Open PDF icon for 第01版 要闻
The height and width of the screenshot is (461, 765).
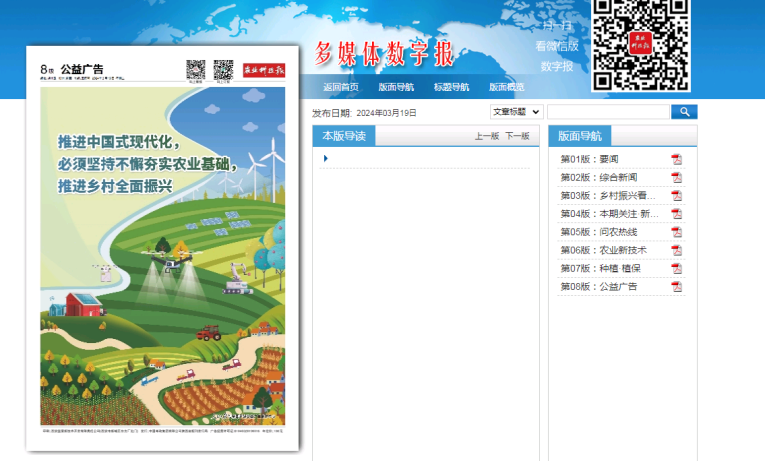(x=676, y=160)
